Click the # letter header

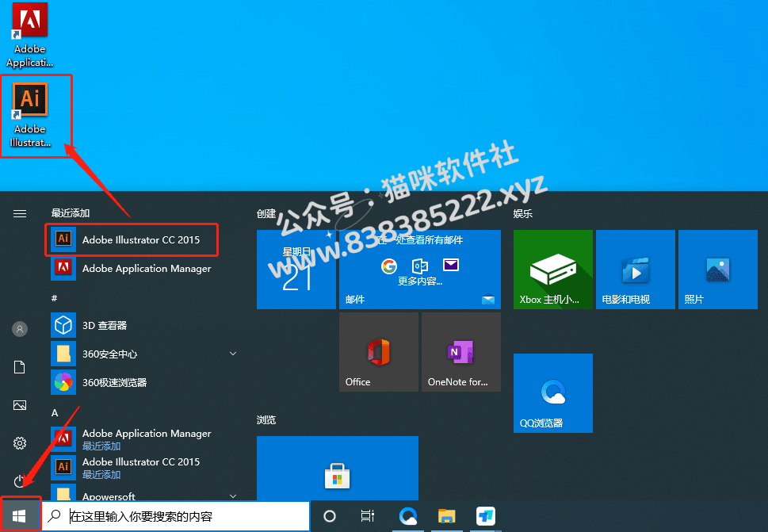[x=55, y=298]
